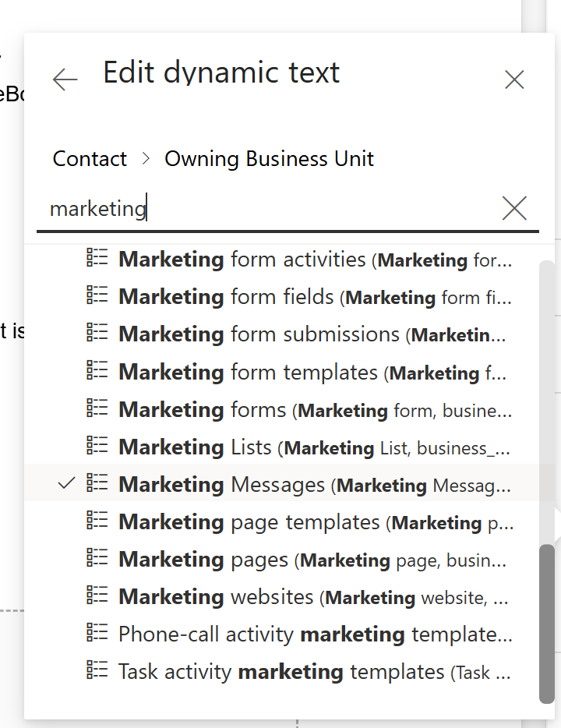Click the list icon beside Task activity marketing templates
This screenshot has width=561, height=728.
click(x=97, y=671)
